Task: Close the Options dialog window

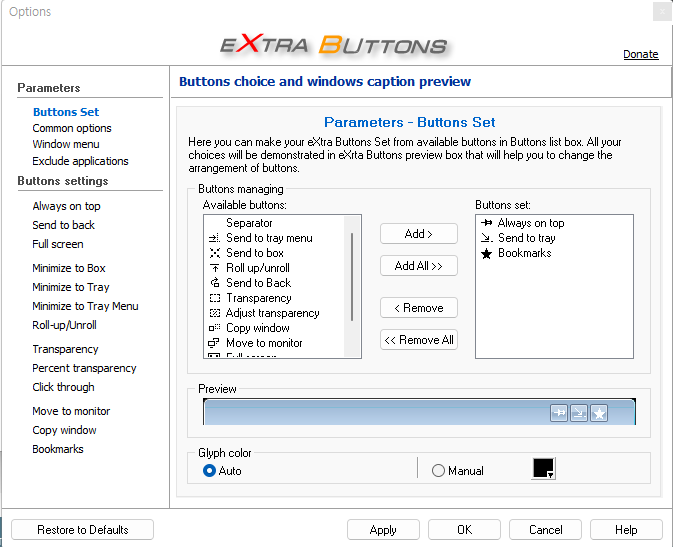Action: [x=662, y=12]
